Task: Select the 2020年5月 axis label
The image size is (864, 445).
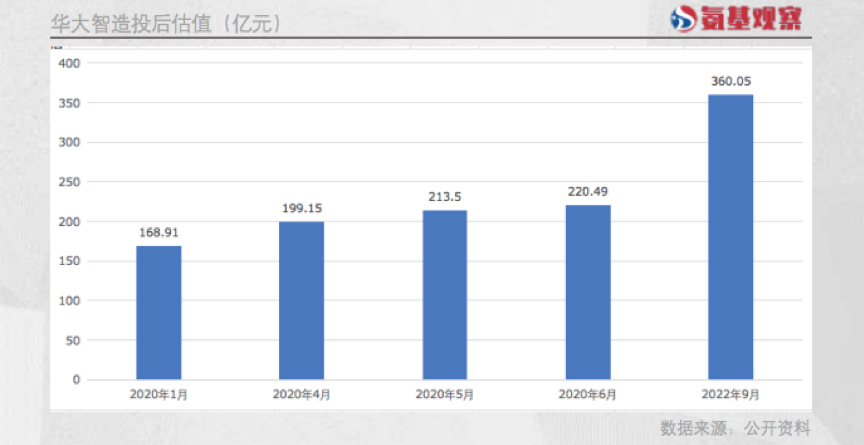Action: [x=444, y=394]
